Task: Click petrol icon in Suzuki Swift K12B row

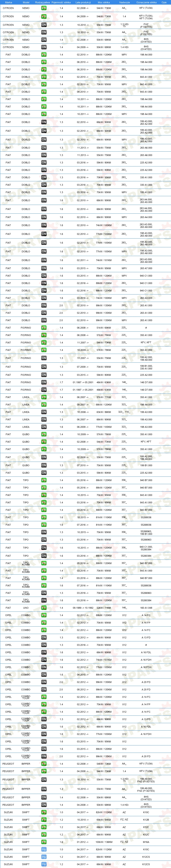Action: (44, 819)
